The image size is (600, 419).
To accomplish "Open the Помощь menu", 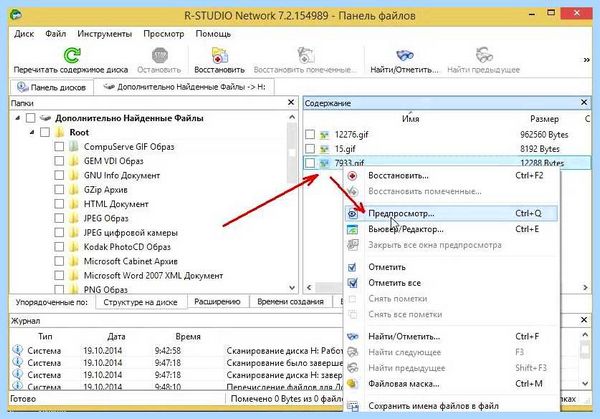I will point(213,34).
